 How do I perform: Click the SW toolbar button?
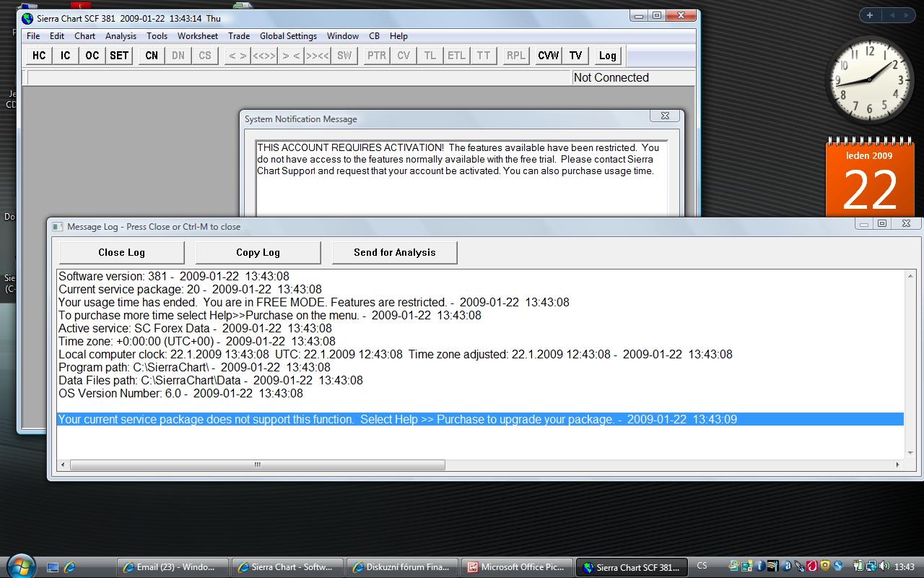[344, 56]
